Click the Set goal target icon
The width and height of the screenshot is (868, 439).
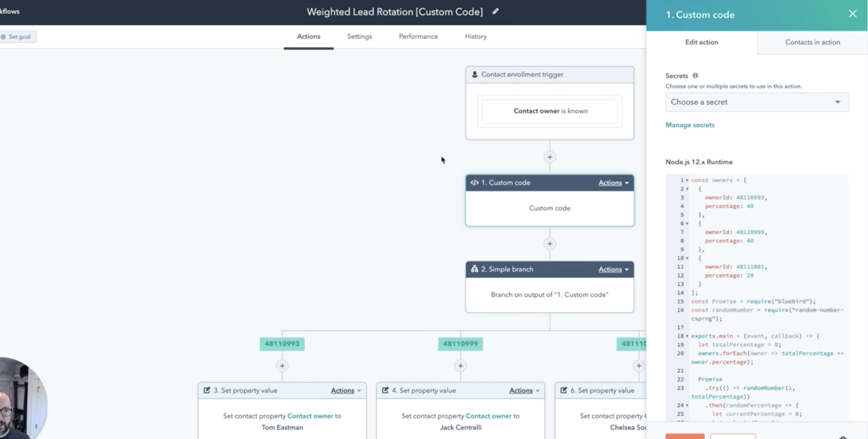(x=4, y=36)
